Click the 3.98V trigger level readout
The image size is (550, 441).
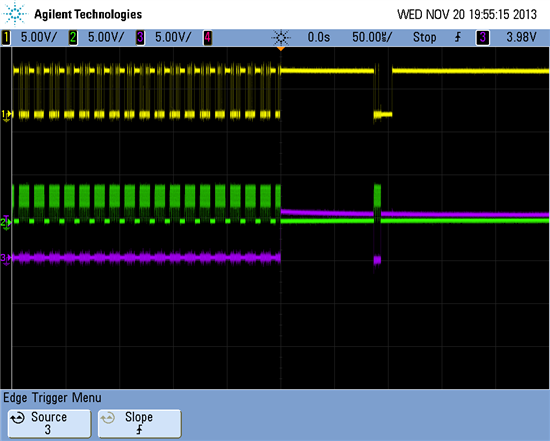[x=521, y=37]
